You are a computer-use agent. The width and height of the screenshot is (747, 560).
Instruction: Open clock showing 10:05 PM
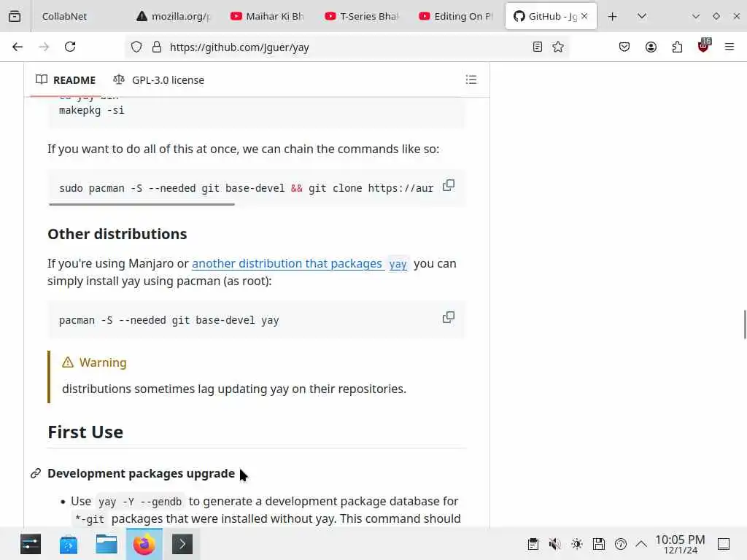[x=680, y=544]
